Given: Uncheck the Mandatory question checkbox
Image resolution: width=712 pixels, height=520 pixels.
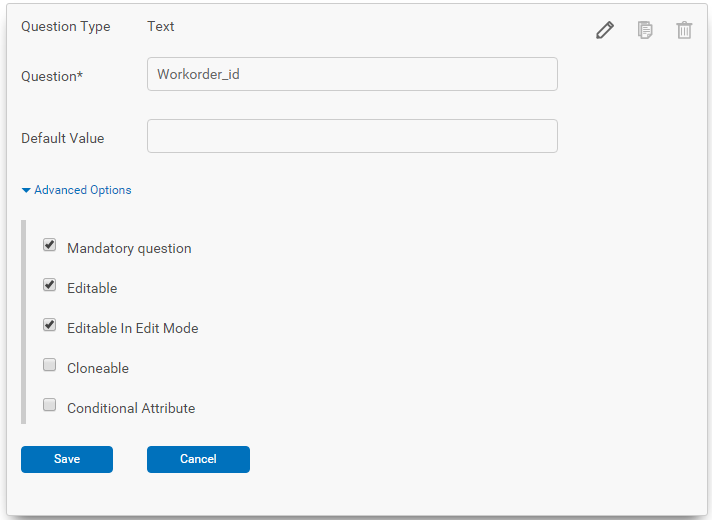Looking at the screenshot, I should click(x=49, y=245).
